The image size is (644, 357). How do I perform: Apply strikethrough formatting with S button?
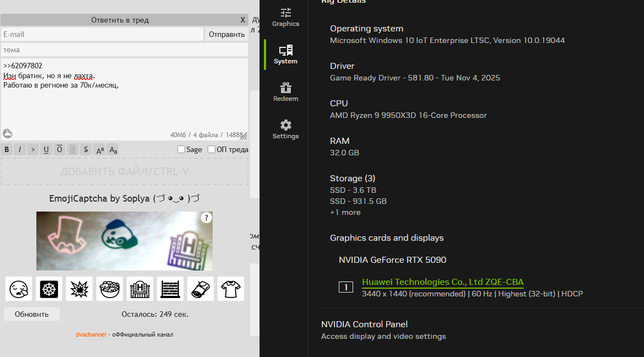86,149
